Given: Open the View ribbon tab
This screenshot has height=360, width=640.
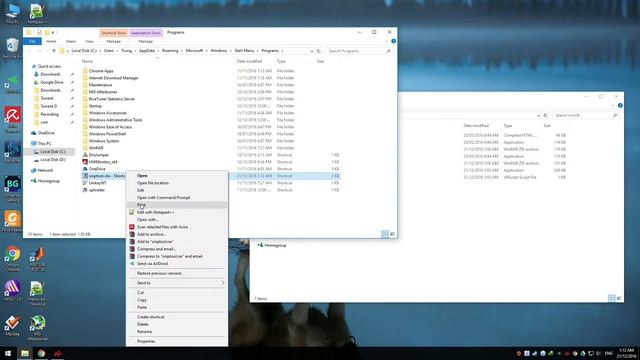Looking at the screenshot, I should point(89,41).
